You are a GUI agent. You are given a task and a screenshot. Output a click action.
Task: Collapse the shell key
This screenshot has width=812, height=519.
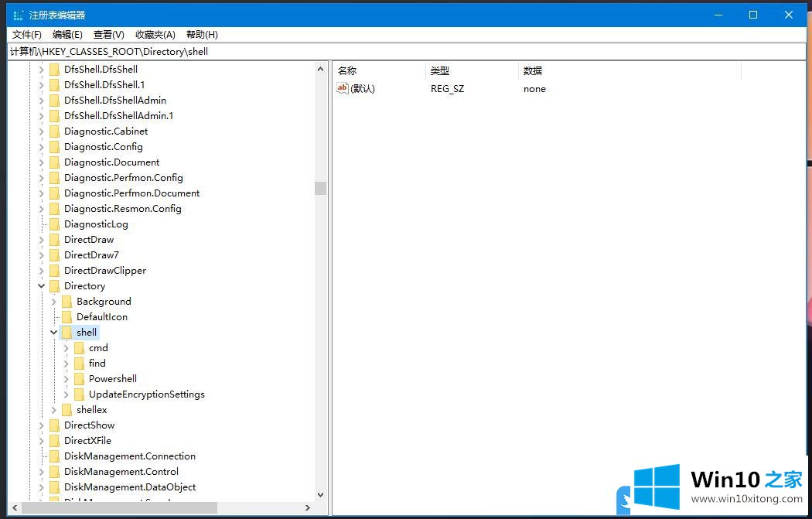coord(54,333)
